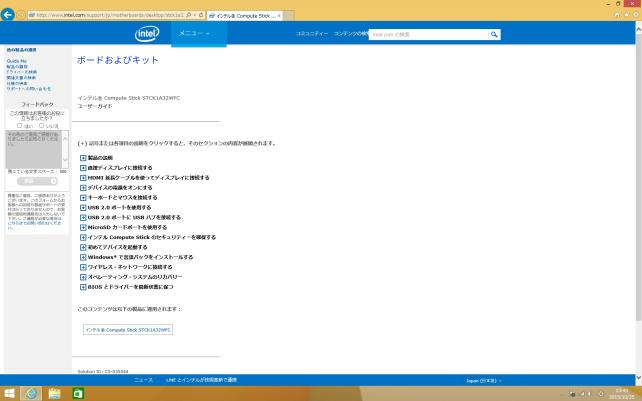This screenshot has width=642, height=401.
Task: Open File Explorer from the taskbar
Action: [x=54, y=394]
